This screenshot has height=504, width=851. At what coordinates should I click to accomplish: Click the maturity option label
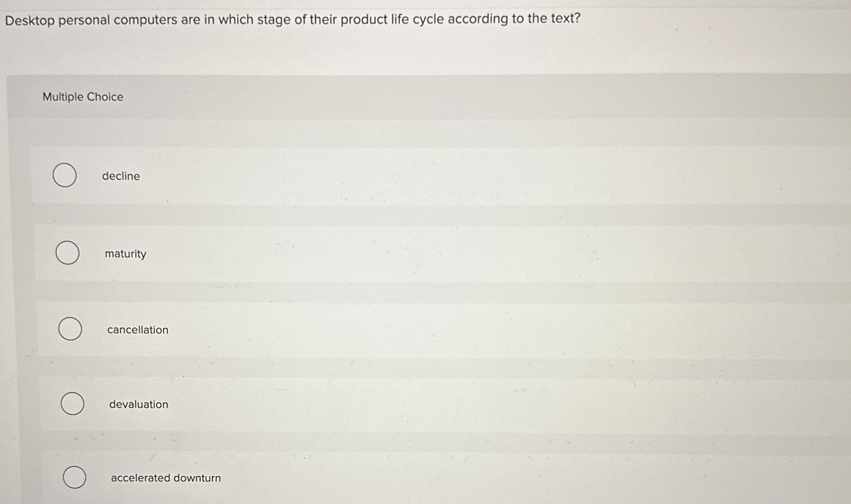[125, 254]
